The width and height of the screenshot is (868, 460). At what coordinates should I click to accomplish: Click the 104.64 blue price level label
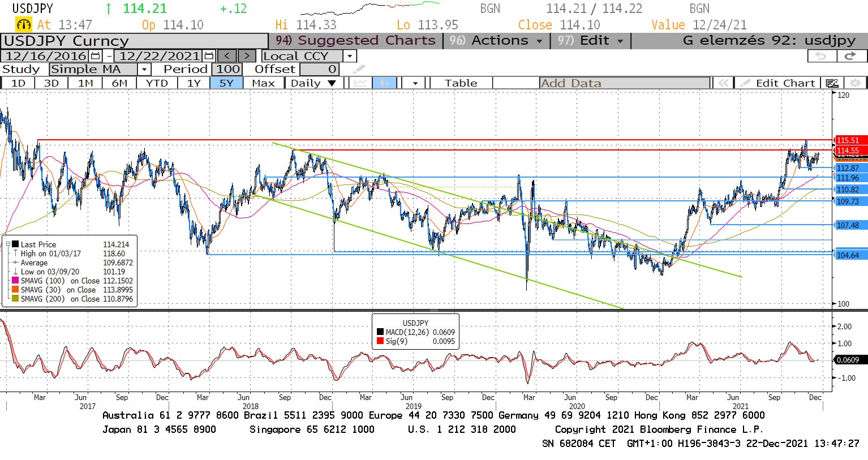coord(851,255)
